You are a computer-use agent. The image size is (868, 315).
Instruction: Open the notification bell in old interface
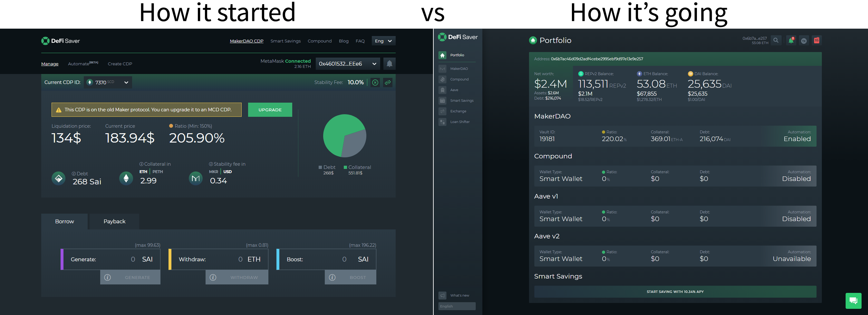pyautogui.click(x=389, y=64)
